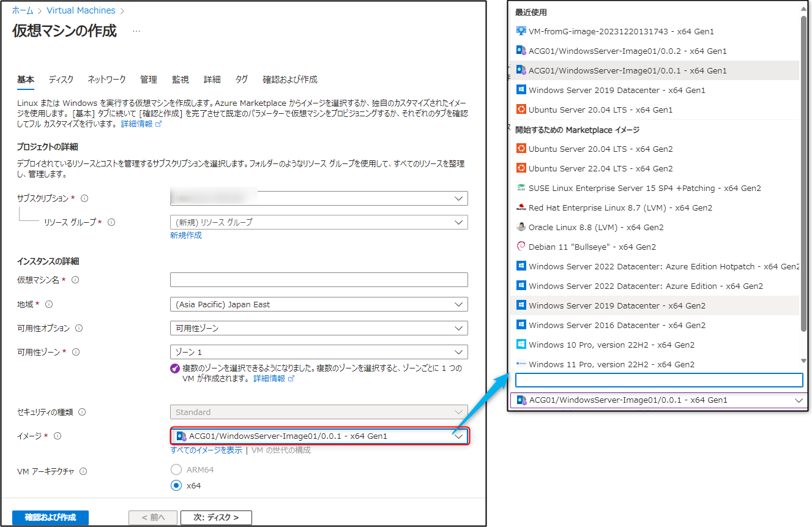Choose ACG01/WindowsServer-Image01/0.0.2 - x64 Gen1

pyautogui.click(x=655, y=51)
